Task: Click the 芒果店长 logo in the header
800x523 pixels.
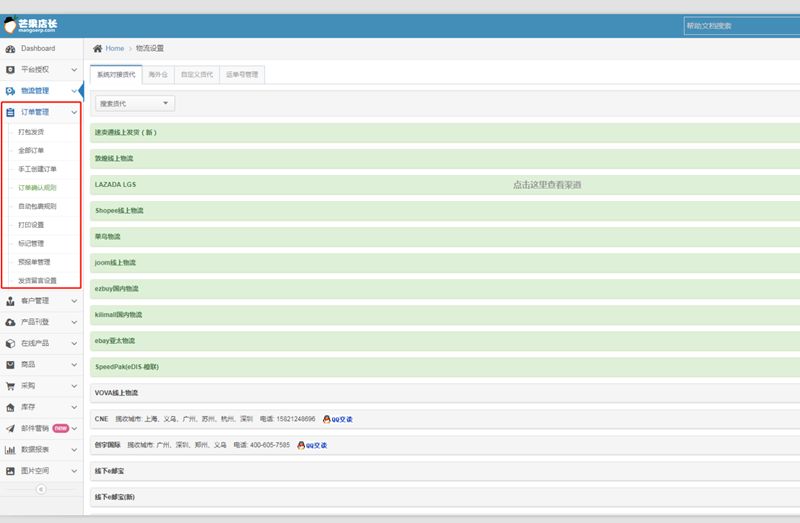Action: point(30,25)
